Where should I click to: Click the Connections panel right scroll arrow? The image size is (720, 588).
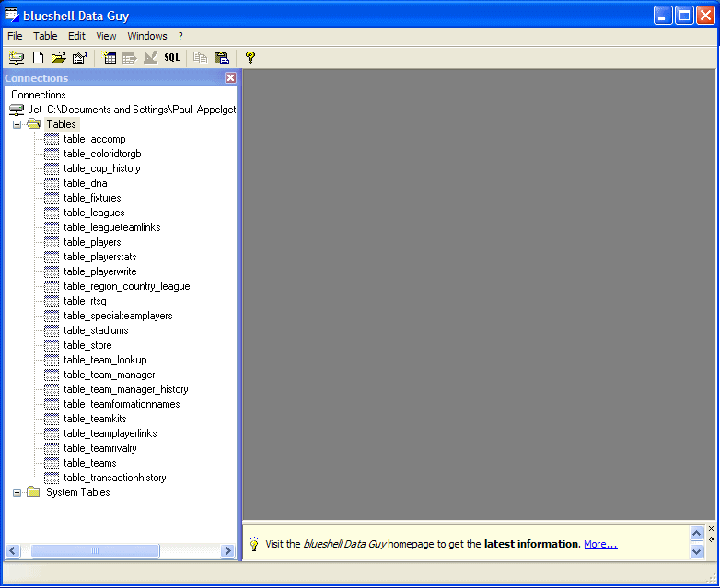(228, 551)
